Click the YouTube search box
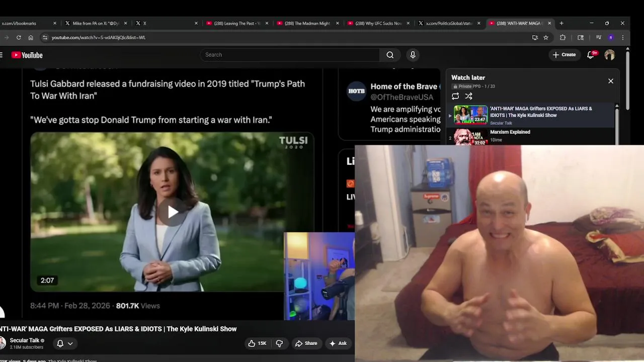The height and width of the screenshot is (362, 644). pos(290,55)
